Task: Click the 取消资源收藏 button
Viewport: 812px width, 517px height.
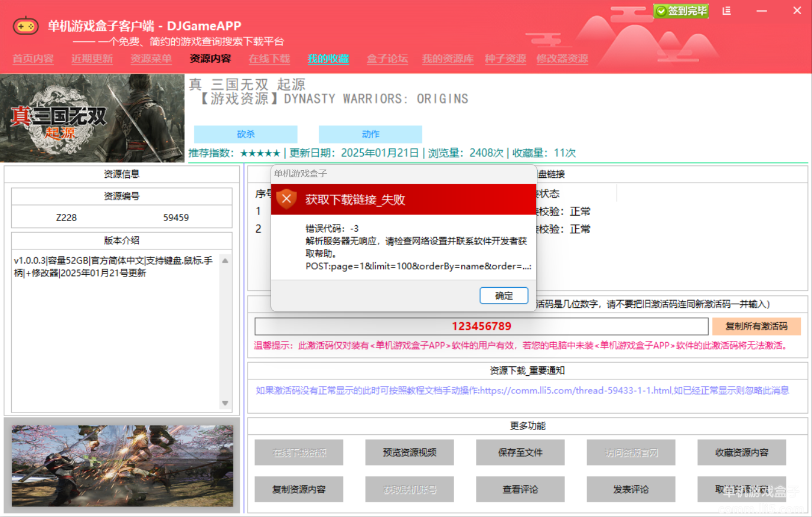Action: coord(742,489)
